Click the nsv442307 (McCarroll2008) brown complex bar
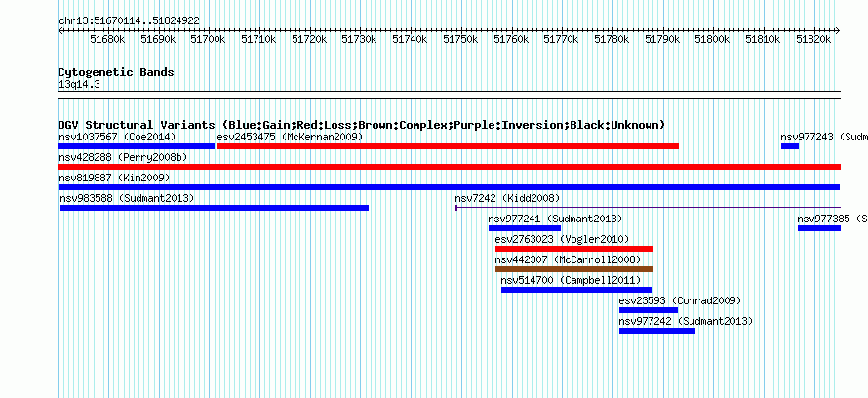This screenshot has height=398, width=868. [x=574, y=269]
